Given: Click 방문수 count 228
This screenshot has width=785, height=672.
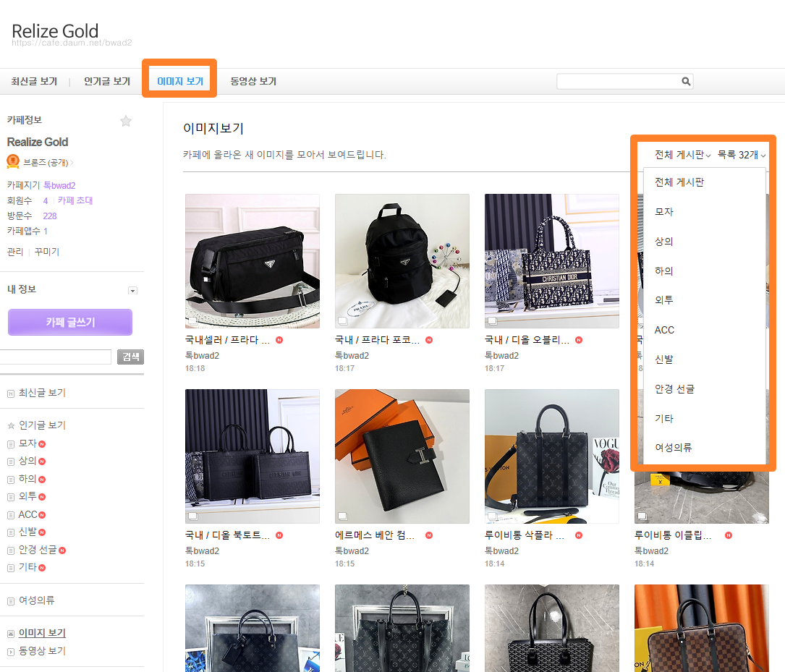Looking at the screenshot, I should click(50, 216).
